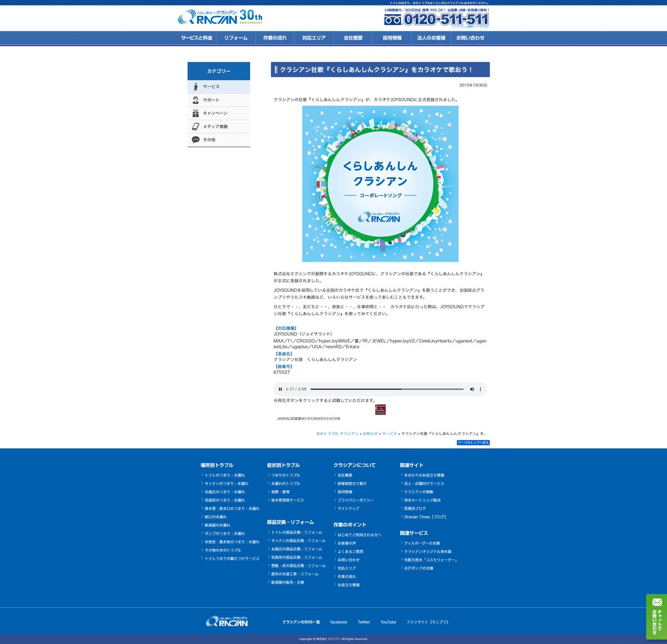The width and height of the screenshot is (667, 644).
Task: Open the ファンサイト［モニプラ］ footer link
Action: [427, 622]
